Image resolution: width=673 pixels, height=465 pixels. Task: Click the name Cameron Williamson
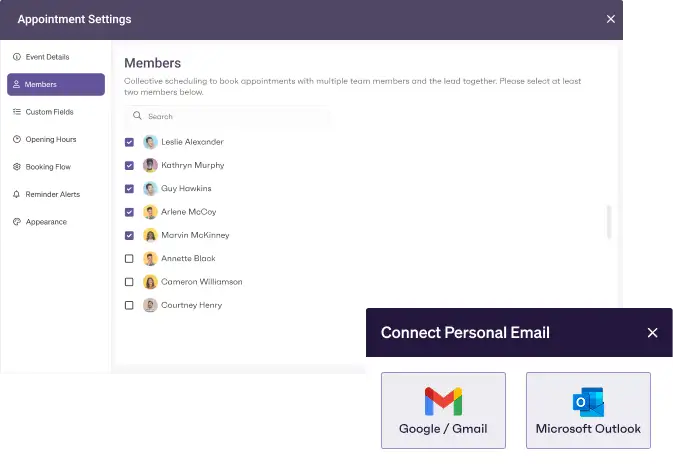202,282
